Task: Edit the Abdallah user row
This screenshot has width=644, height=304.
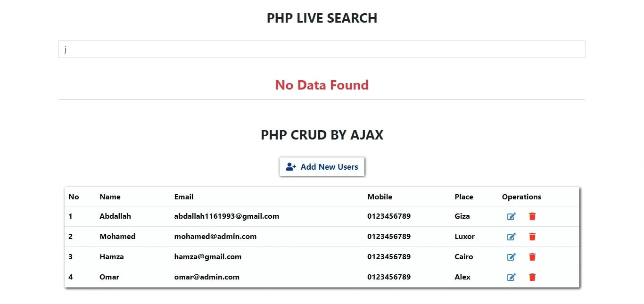Action: (x=512, y=216)
